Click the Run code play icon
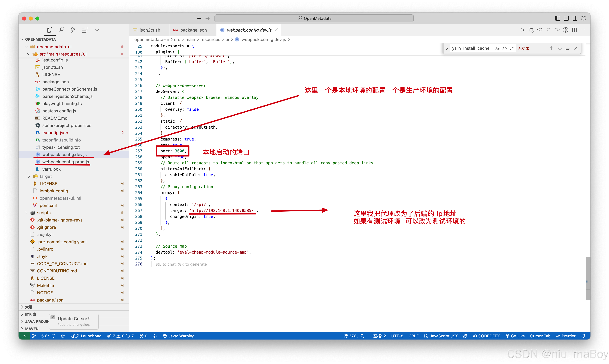Image resolution: width=609 pixels, height=364 pixels. (522, 30)
